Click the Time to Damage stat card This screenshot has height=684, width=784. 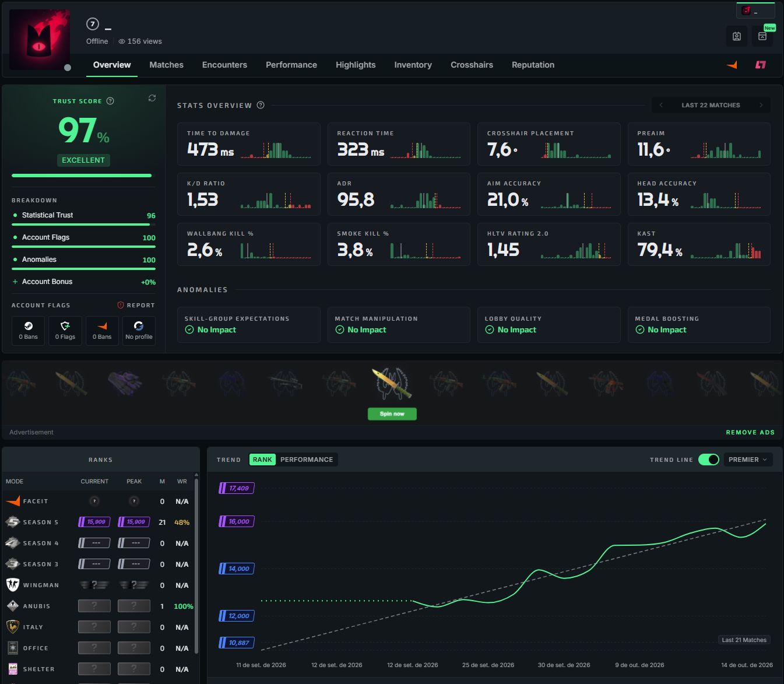tap(249, 144)
